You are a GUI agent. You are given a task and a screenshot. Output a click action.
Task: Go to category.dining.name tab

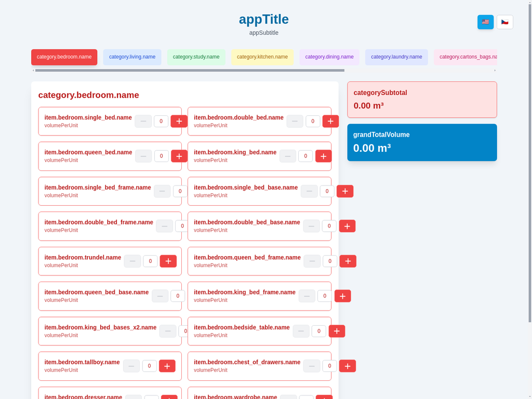pyautogui.click(x=329, y=57)
